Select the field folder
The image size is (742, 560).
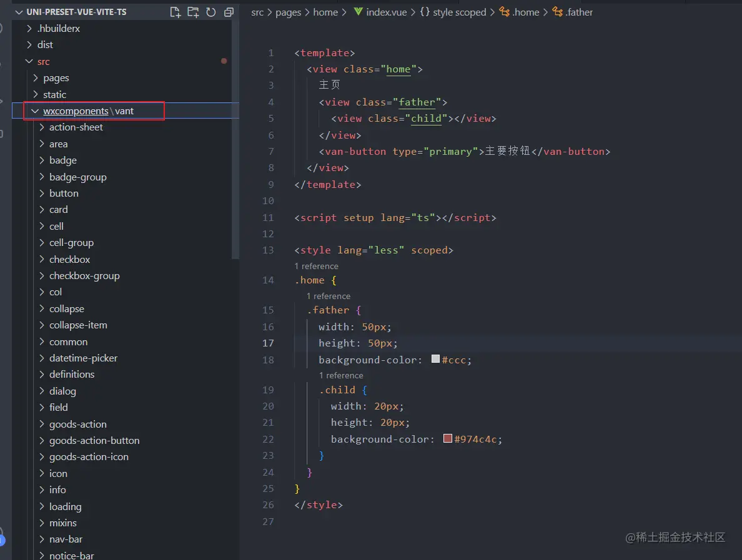tap(58, 407)
